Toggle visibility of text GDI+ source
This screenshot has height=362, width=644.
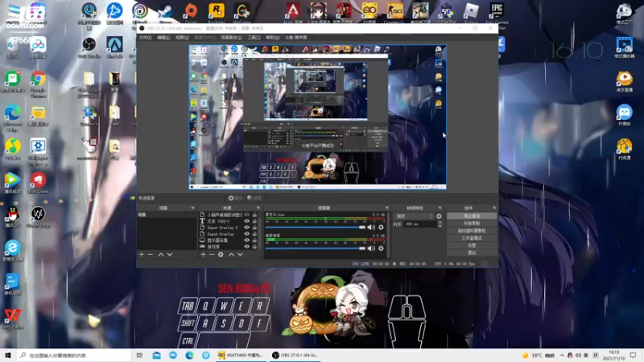click(x=247, y=220)
